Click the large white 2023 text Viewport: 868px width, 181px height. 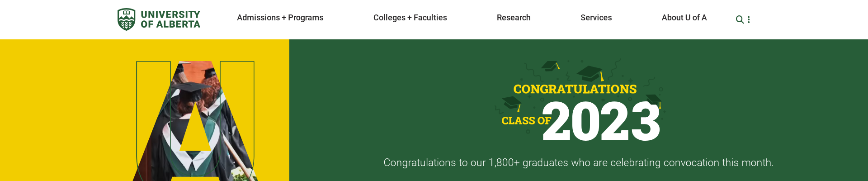[601, 121]
